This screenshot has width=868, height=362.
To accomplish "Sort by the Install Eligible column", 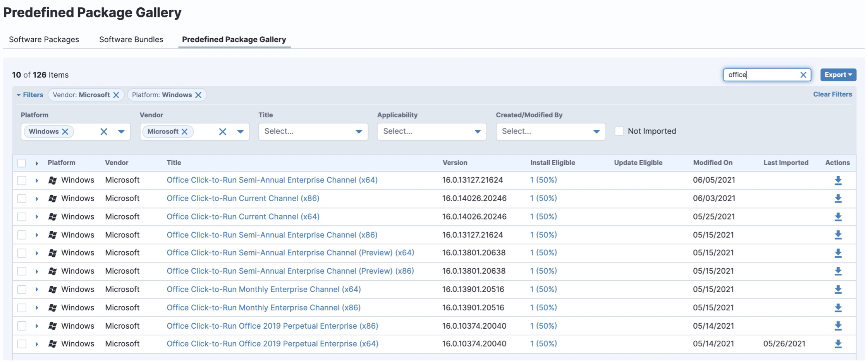I will tap(553, 163).
